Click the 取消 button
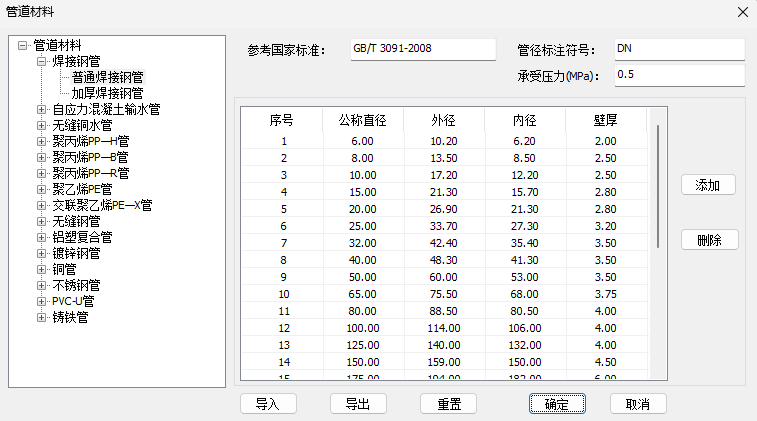This screenshot has height=421, width=757. pos(638,404)
